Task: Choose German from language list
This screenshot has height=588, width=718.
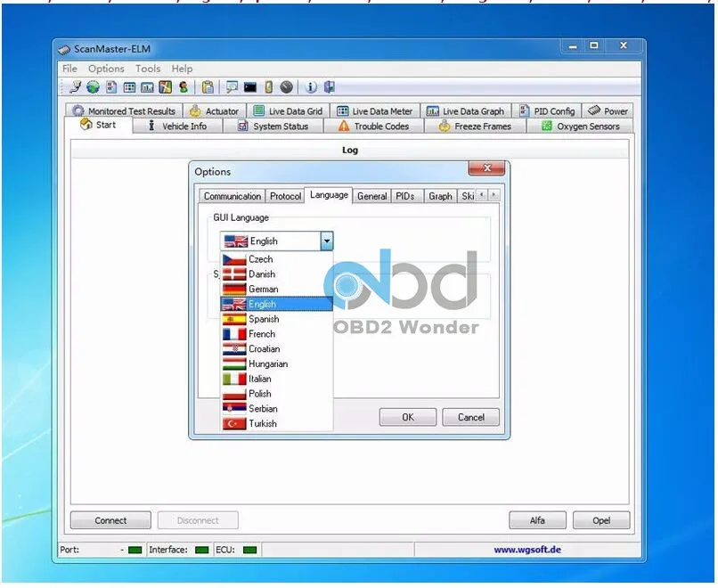Action: coord(276,289)
